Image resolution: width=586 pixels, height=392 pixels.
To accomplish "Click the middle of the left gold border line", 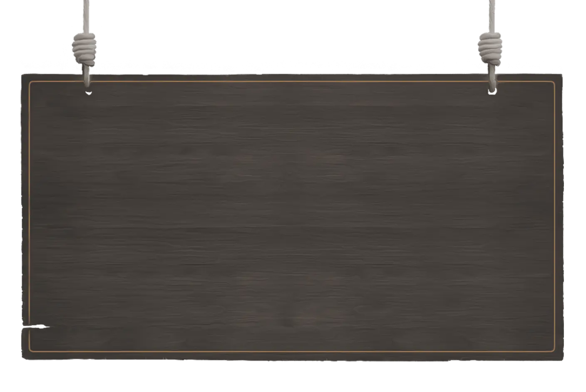I will click(x=29, y=217).
